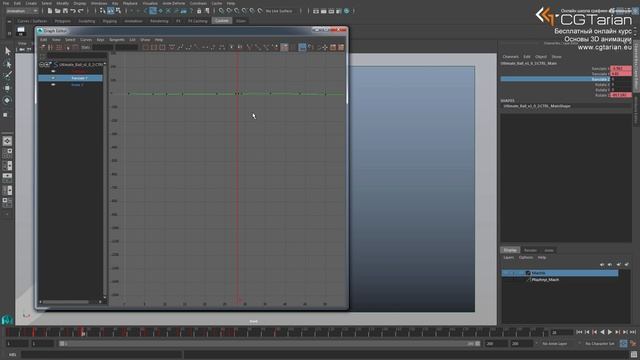The image size is (640, 360).
Task: Select the Translate Z channel in Channel Box
Action: tap(555, 79)
